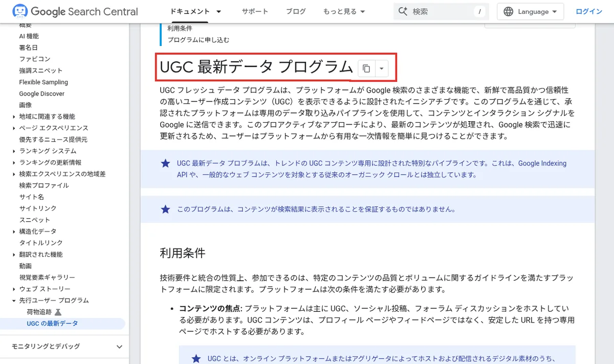Image resolution: width=614 pixels, height=364 pixels.
Task: Collapse 先行ユーザー プログラム section
Action: click(14, 300)
